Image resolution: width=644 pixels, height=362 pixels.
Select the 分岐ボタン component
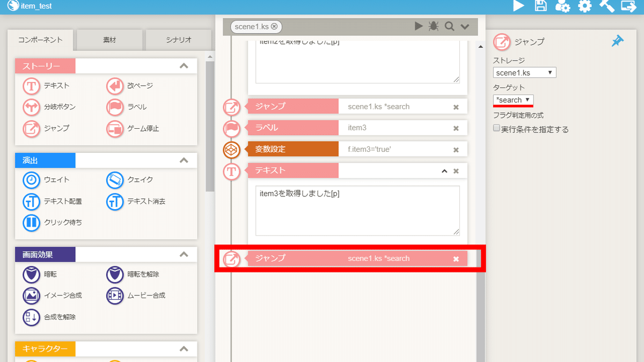[x=49, y=107]
